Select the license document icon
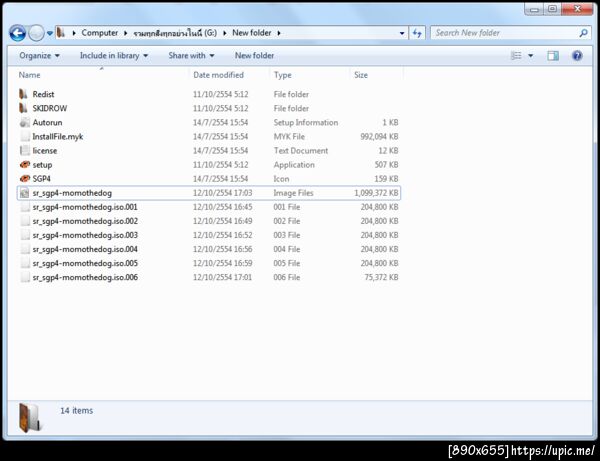This screenshot has width=600, height=461. point(24,151)
